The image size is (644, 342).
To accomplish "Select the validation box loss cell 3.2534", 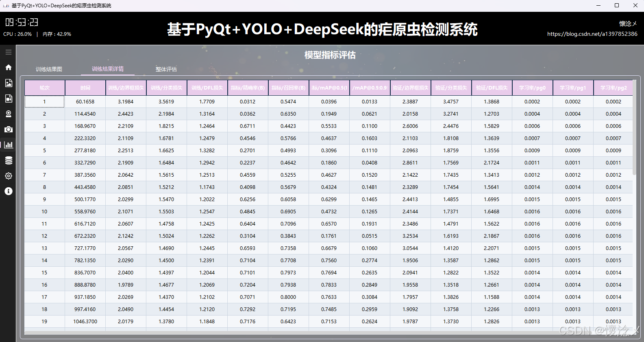I will pos(411,236).
